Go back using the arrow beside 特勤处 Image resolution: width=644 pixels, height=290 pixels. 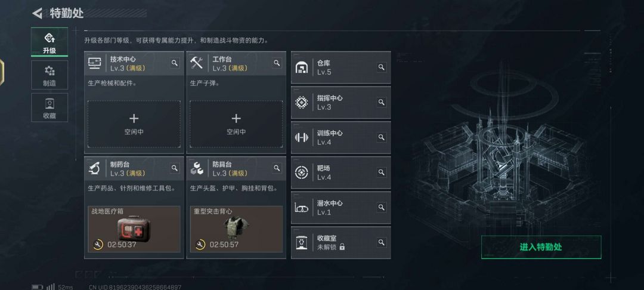[38, 14]
